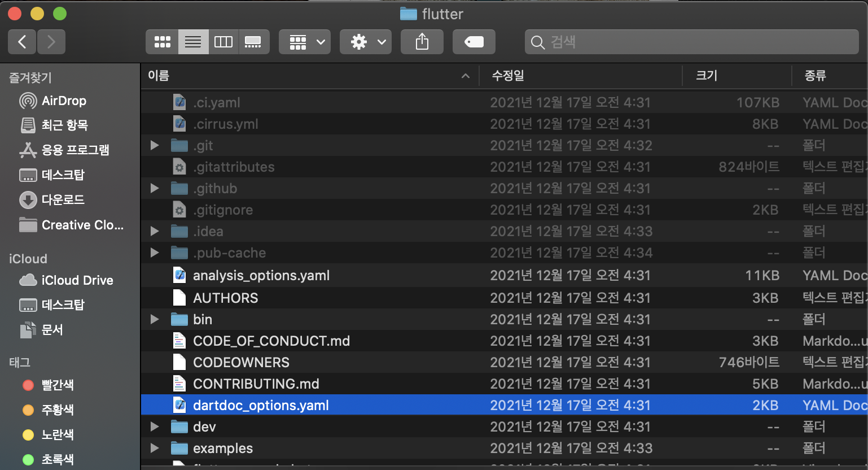Image resolution: width=868 pixels, height=470 pixels.
Task: Expand the .idea folder
Action: click(154, 231)
